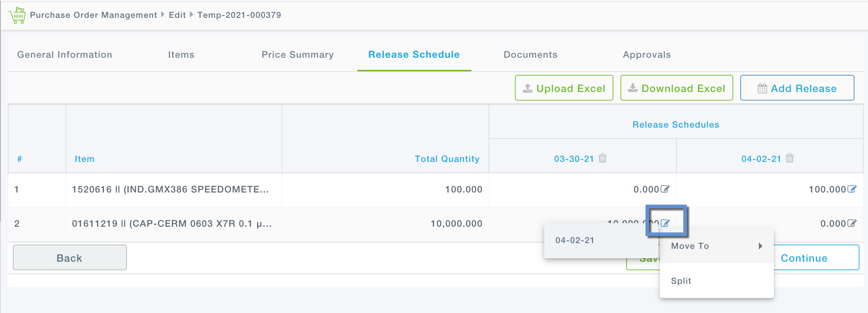Edit row 2 quantity for 04-02-21

click(x=852, y=223)
